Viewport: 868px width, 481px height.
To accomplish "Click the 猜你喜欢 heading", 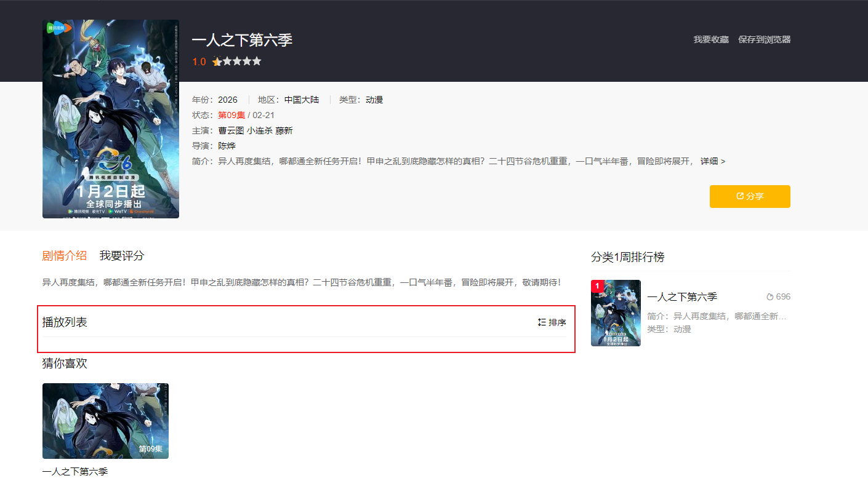I will point(65,364).
